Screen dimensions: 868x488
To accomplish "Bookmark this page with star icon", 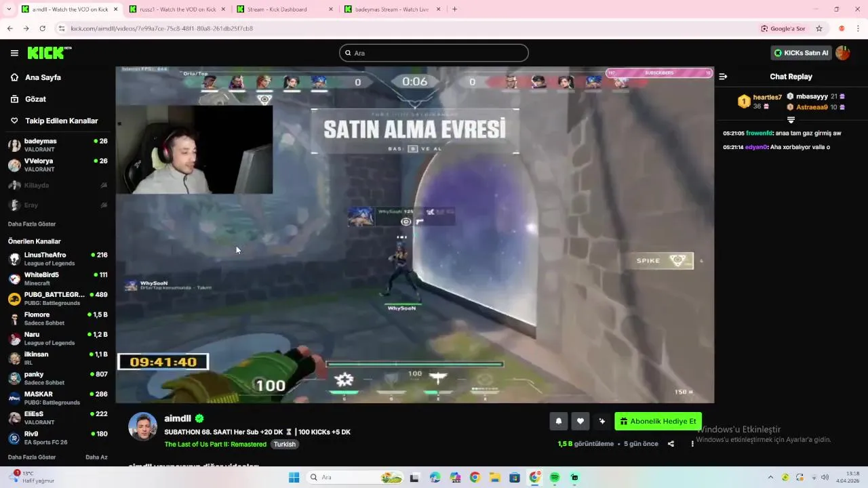I will coord(819,28).
